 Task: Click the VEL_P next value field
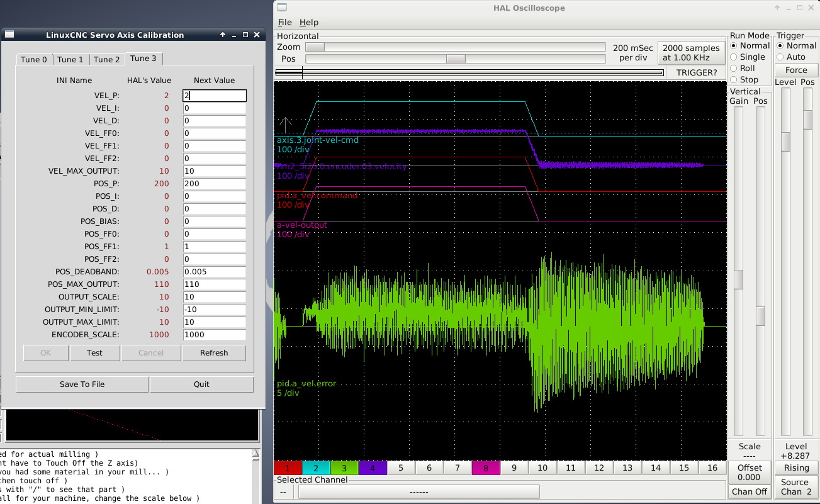(215, 96)
